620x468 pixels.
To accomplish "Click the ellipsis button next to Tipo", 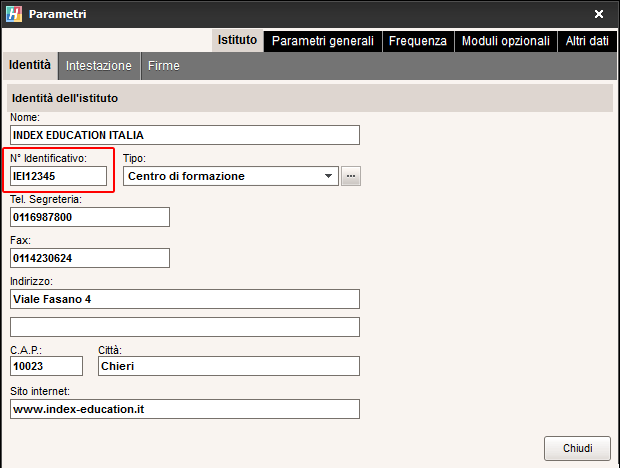I will coord(351,176).
